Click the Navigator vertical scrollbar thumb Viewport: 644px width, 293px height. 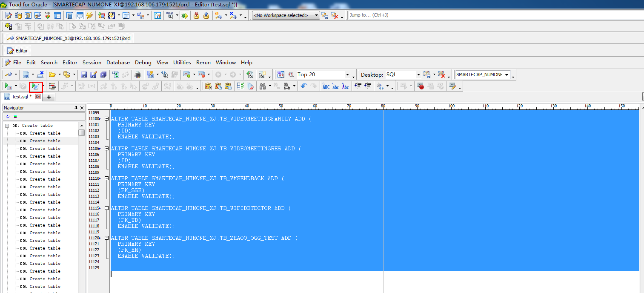point(81,132)
